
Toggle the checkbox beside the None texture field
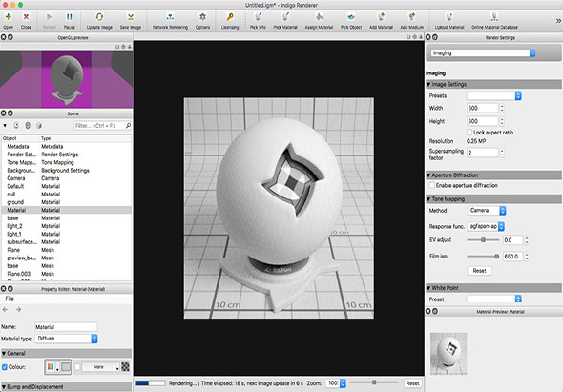coord(77,367)
